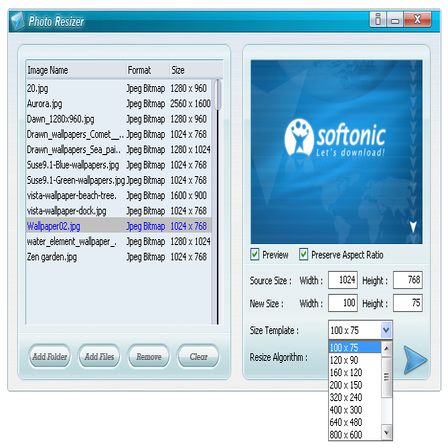
Task: Select 20.jpg in the list
Action: (119, 88)
